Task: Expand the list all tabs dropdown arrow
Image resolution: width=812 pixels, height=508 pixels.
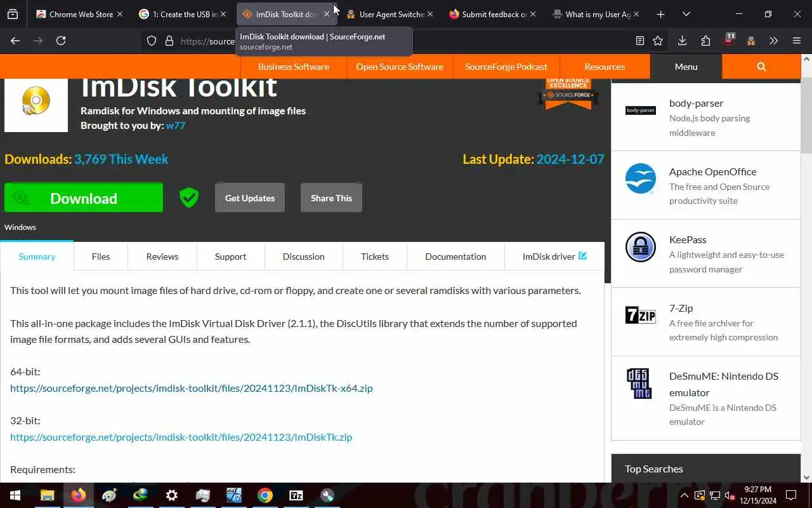Action: [686, 14]
